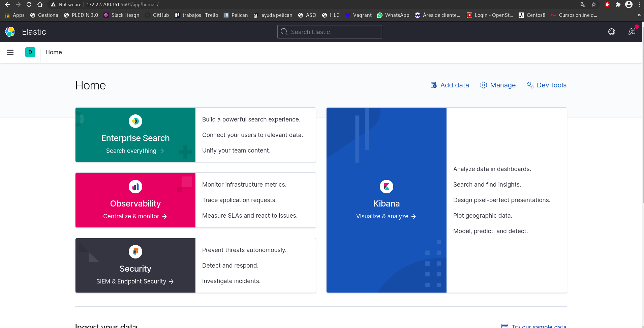Expand the Apps bookmarks folder
The height and width of the screenshot is (328, 644).
coord(14,15)
